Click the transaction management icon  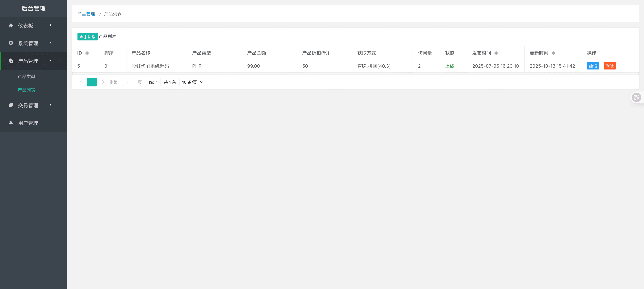pyautogui.click(x=11, y=105)
